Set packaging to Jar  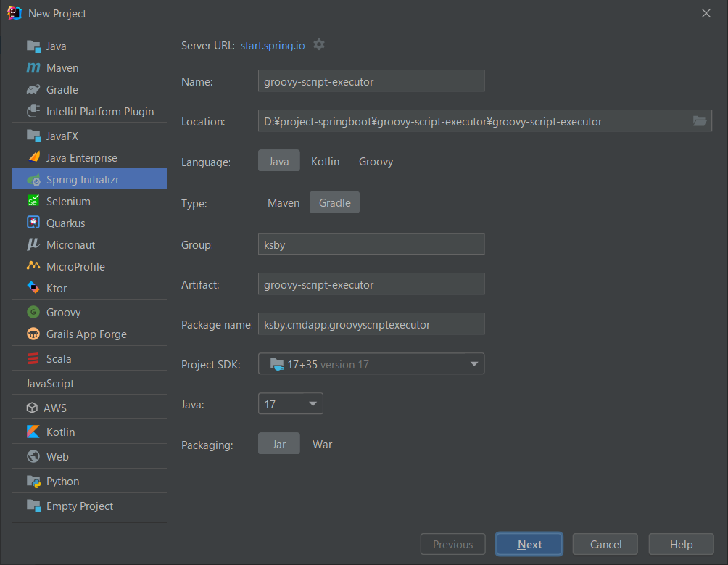278,445
